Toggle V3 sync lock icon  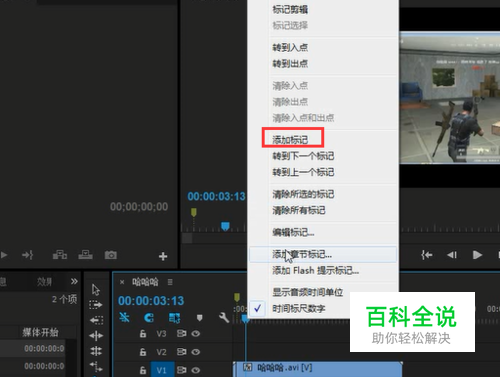pyautogui.click(x=181, y=334)
